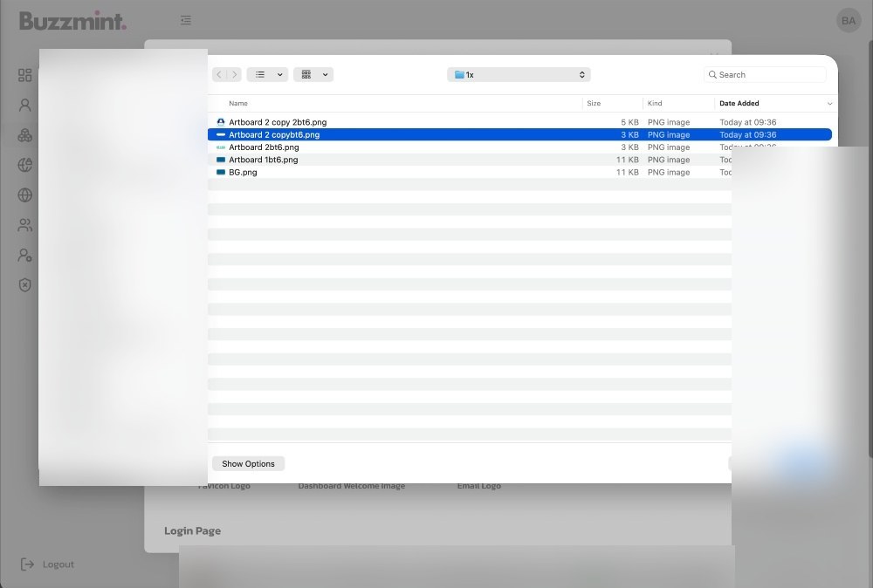Screen dimensions: 873x588
Task: Open the Buzzmint dashboard grid icon
Action: [x=25, y=75]
